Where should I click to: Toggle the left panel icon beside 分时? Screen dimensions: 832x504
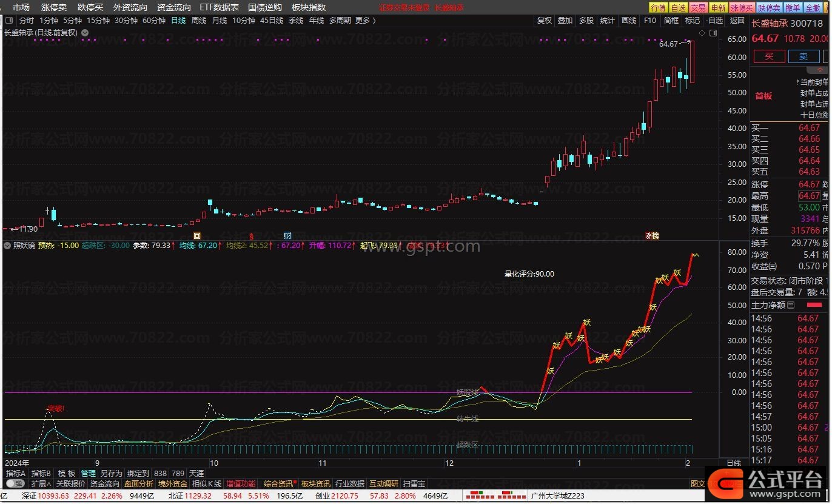point(9,21)
